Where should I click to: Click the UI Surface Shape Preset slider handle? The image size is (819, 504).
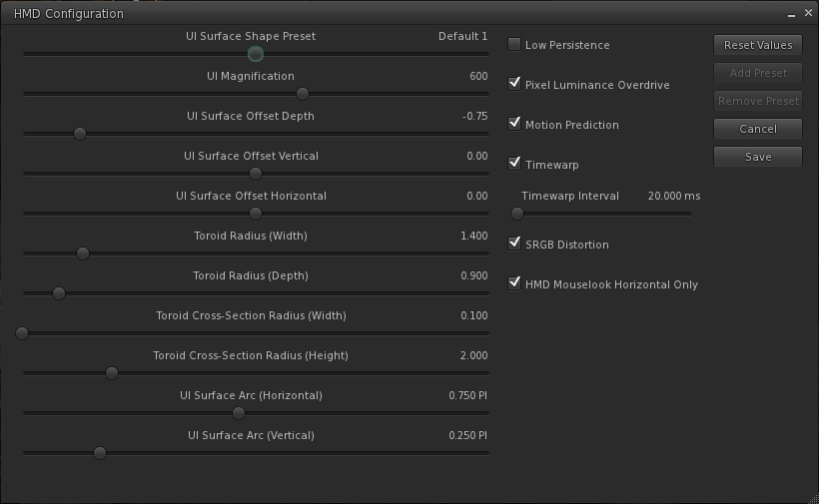pos(256,54)
